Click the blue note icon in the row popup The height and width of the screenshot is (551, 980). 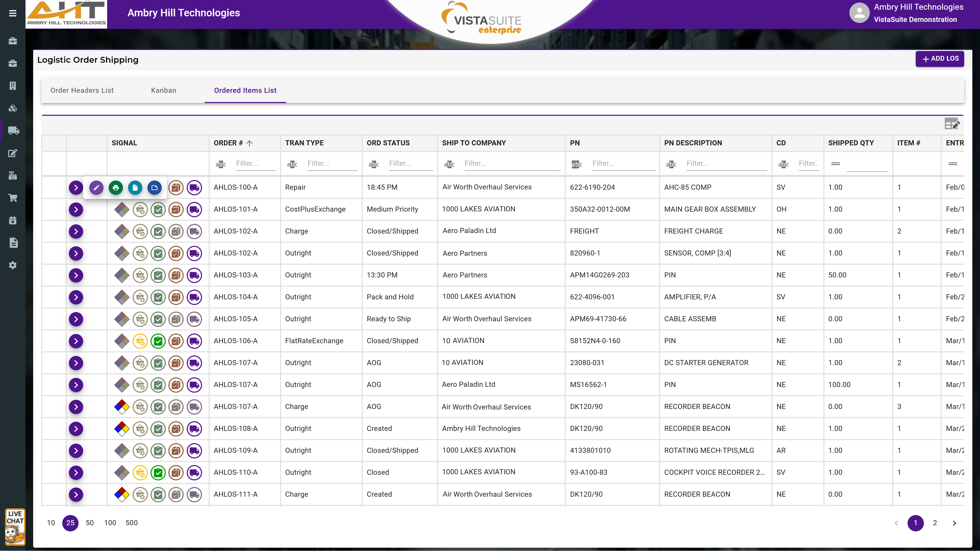(155, 187)
